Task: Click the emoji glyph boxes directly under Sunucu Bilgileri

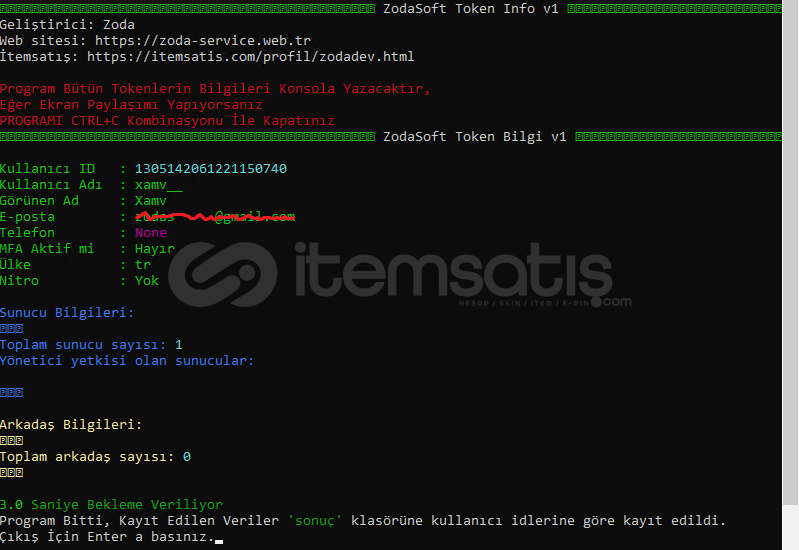Action: click(12, 329)
